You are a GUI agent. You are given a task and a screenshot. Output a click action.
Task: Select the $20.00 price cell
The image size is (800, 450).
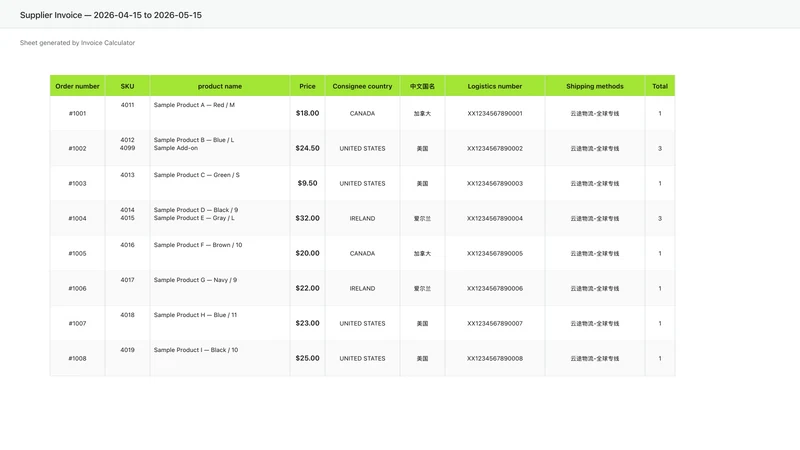point(307,253)
